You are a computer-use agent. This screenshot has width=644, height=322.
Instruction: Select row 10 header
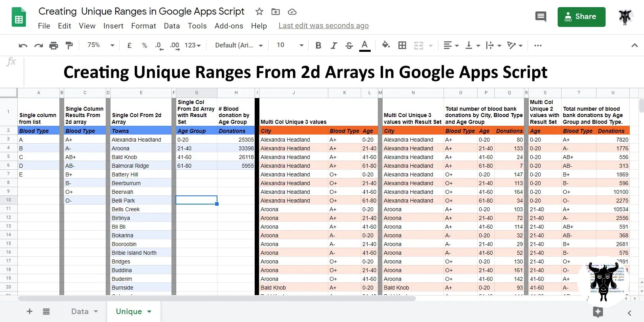(8, 200)
